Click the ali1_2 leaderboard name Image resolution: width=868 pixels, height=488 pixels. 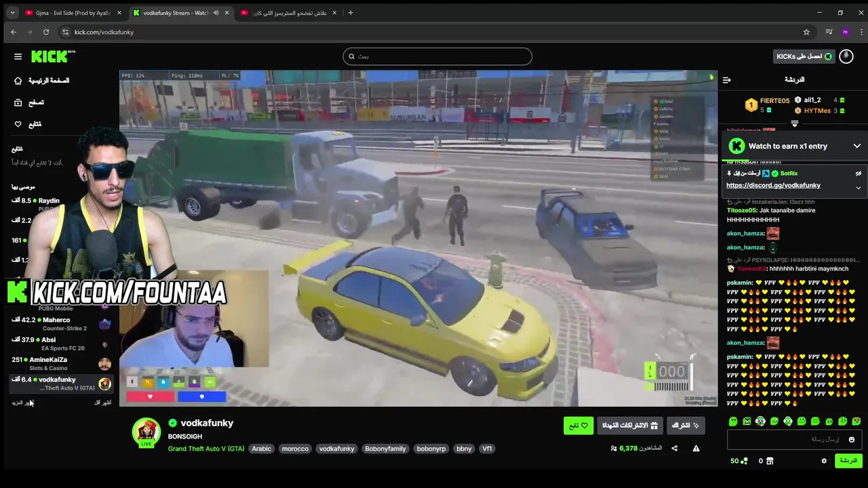click(812, 100)
